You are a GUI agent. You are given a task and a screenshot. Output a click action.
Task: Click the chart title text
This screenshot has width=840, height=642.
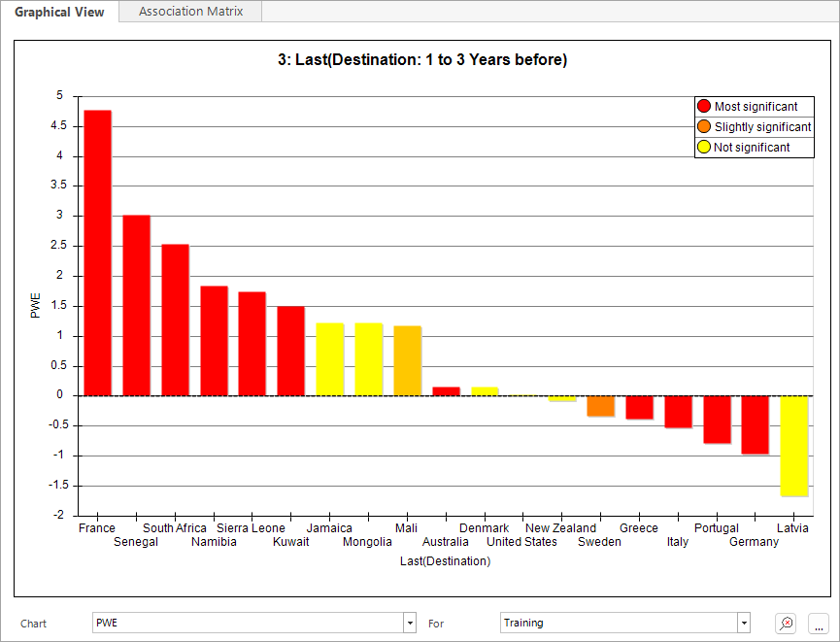(422, 59)
